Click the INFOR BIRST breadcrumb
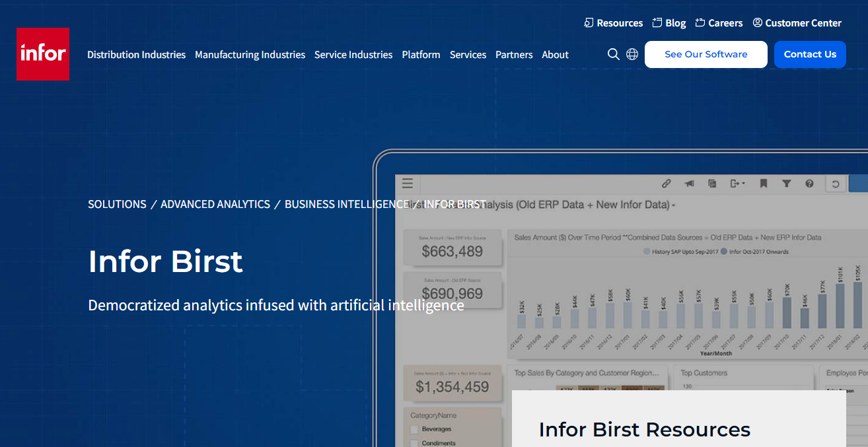The height and width of the screenshot is (447, 868). (454, 204)
